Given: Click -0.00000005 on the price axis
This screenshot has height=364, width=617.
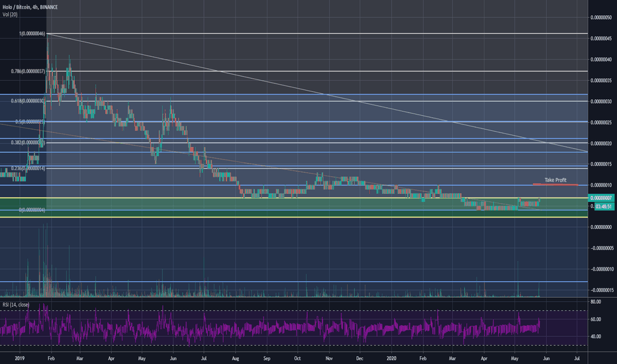Looking at the screenshot, I should [x=602, y=248].
